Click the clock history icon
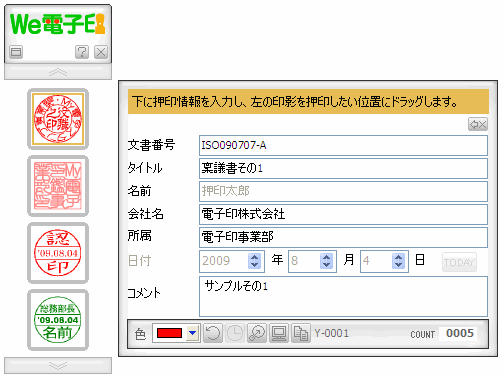 (235, 333)
